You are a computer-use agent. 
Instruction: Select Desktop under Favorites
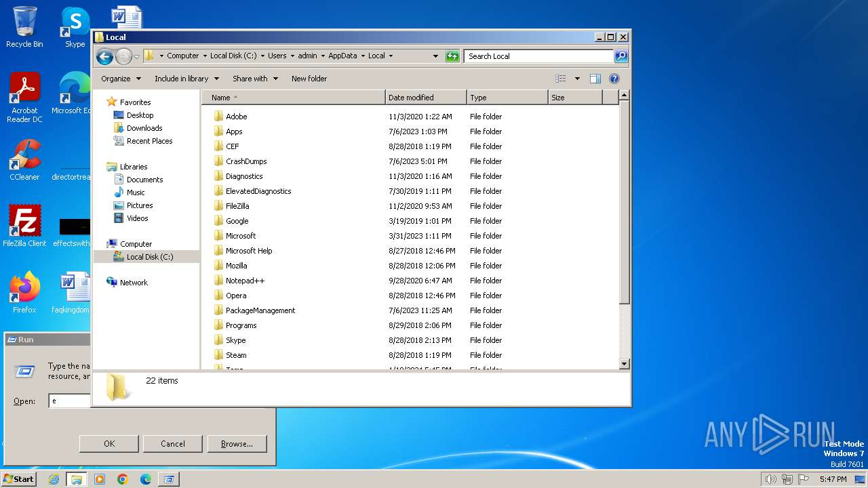[x=140, y=115]
